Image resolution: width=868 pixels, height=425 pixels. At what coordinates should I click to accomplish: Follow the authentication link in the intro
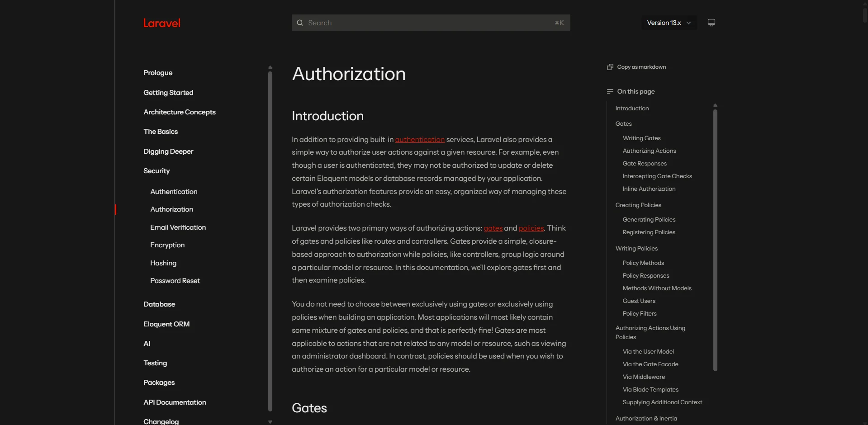[420, 140]
